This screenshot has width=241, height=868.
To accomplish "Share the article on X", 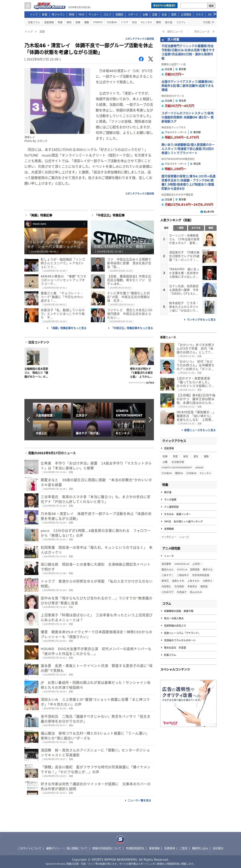I will [151, 59].
